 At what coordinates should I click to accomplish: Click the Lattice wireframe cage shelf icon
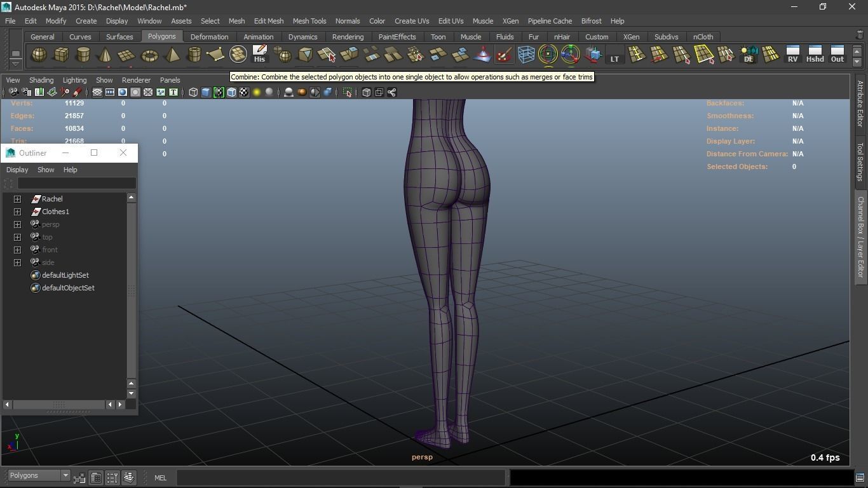tap(526, 55)
